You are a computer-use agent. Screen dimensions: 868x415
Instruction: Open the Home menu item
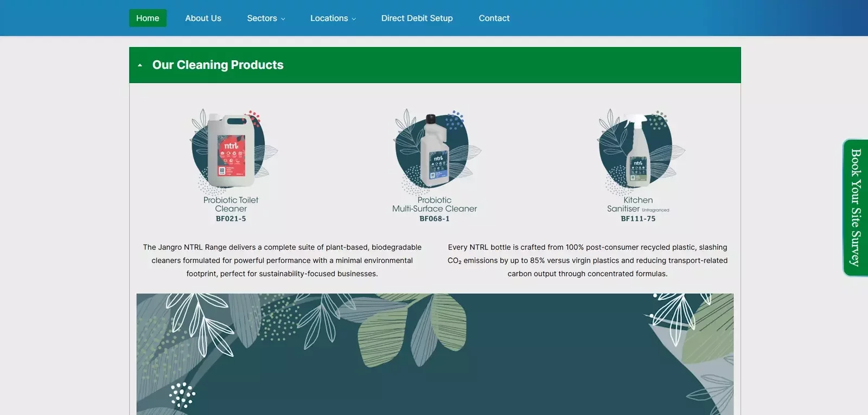[x=148, y=18]
